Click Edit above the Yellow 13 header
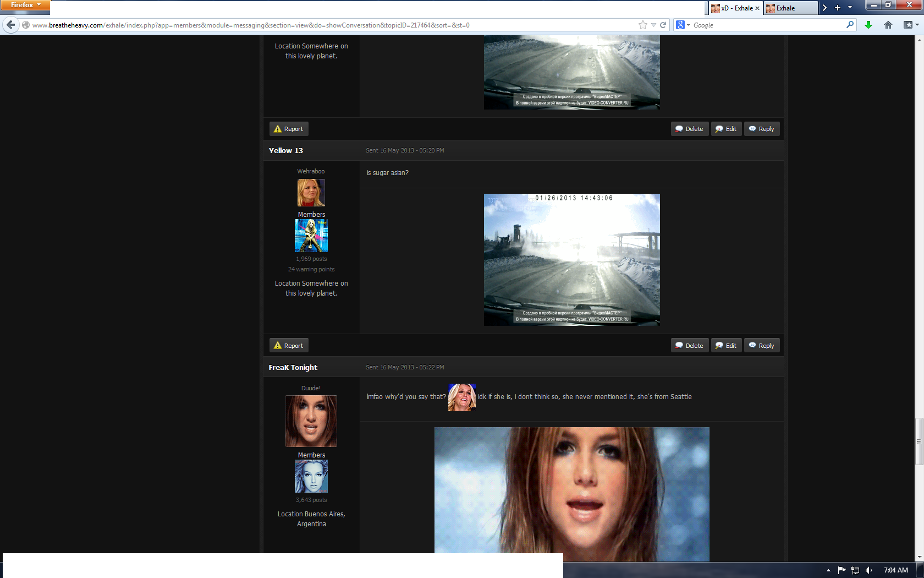 [x=727, y=129]
